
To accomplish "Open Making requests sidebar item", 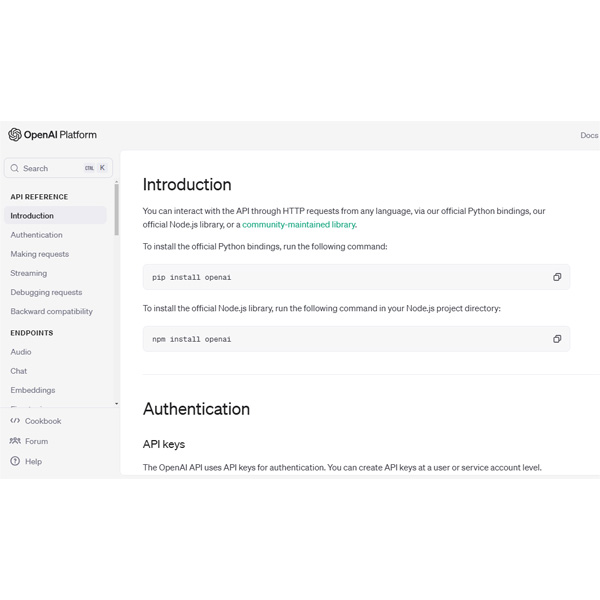I will pyautogui.click(x=40, y=254).
